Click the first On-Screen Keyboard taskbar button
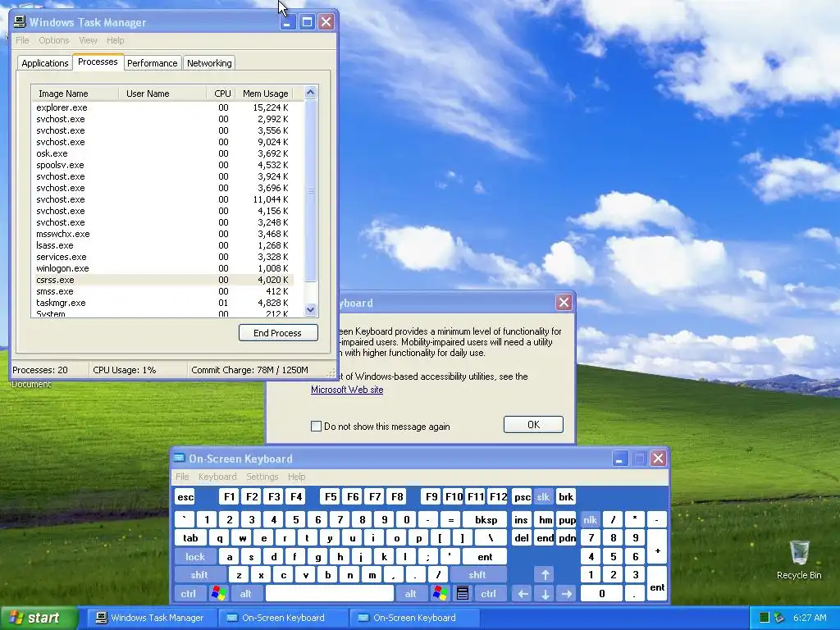 coord(283,618)
